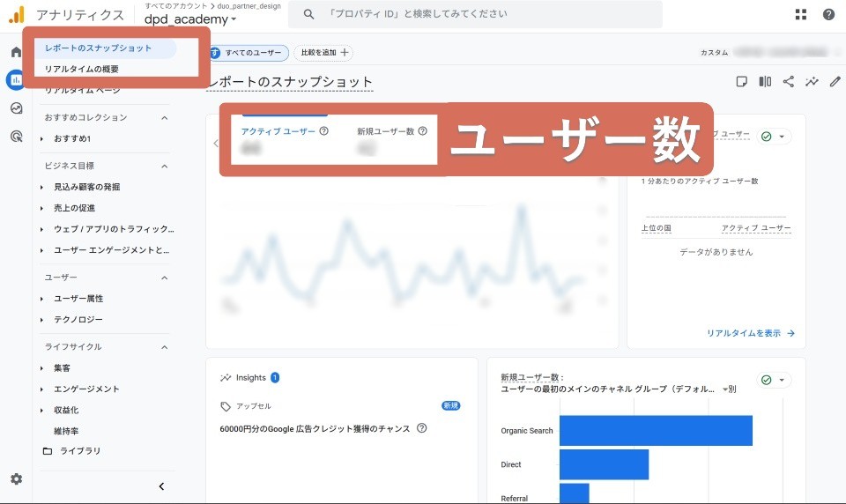The height and width of the screenshot is (504, 846).
Task: Select リアルタイムの概要 in the navigation
Action: (82, 69)
